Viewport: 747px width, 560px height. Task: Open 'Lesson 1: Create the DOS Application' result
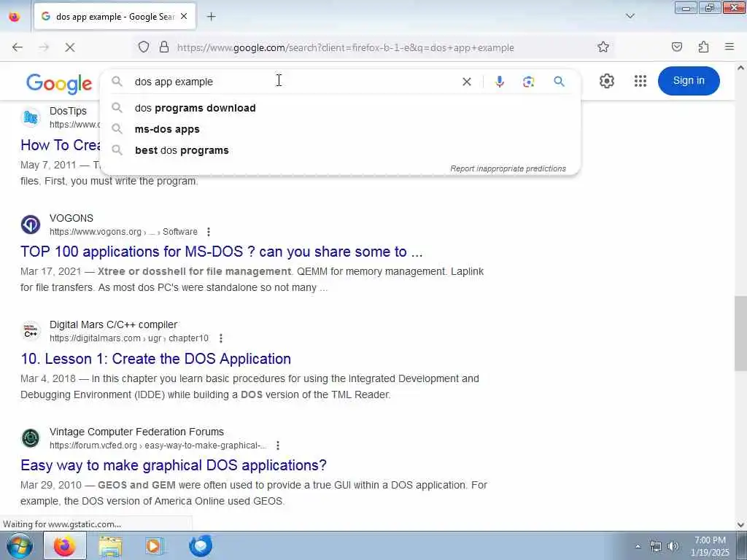pos(156,359)
